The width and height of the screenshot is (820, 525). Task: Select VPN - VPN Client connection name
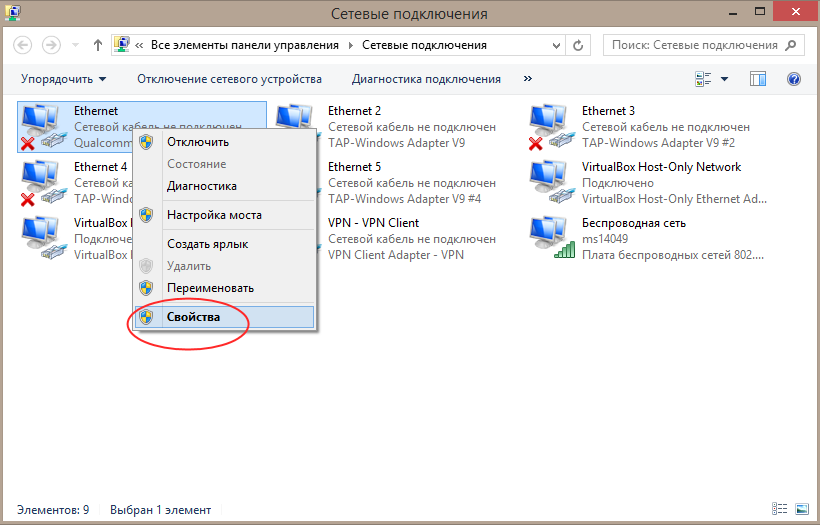point(373,223)
